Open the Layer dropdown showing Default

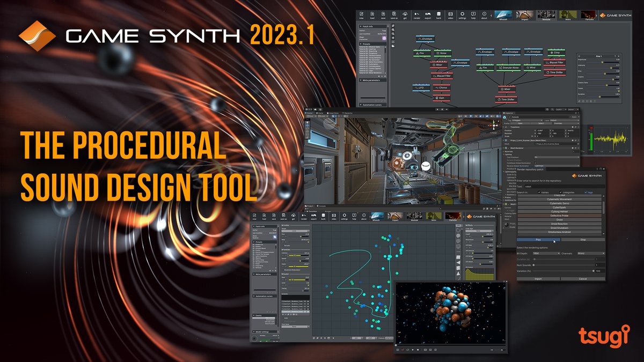click(x=565, y=121)
